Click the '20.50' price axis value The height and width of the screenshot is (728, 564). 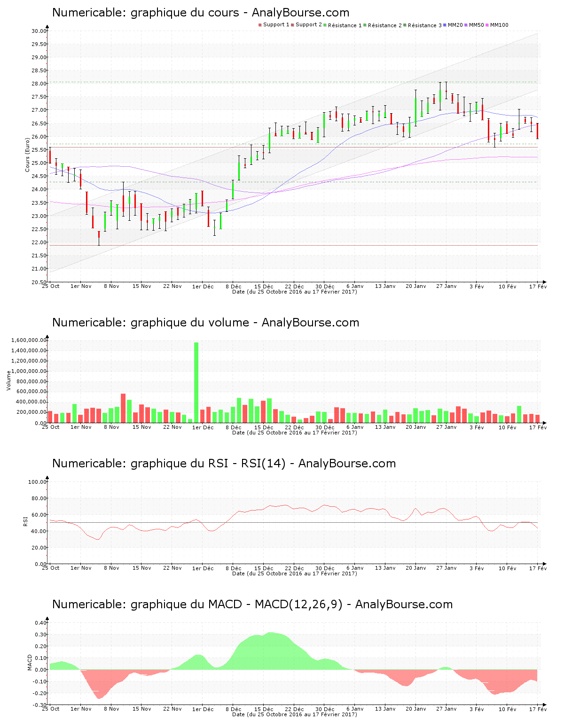39,282
